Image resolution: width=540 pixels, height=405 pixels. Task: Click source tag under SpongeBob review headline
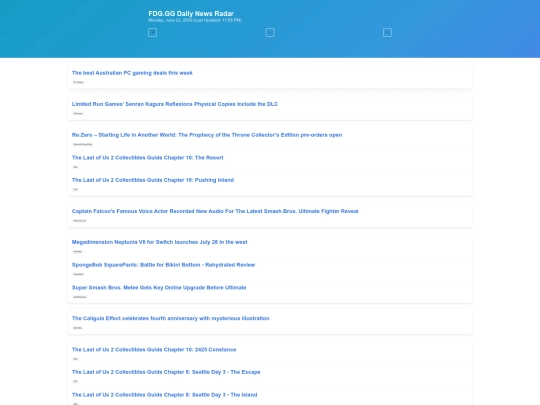point(78,274)
